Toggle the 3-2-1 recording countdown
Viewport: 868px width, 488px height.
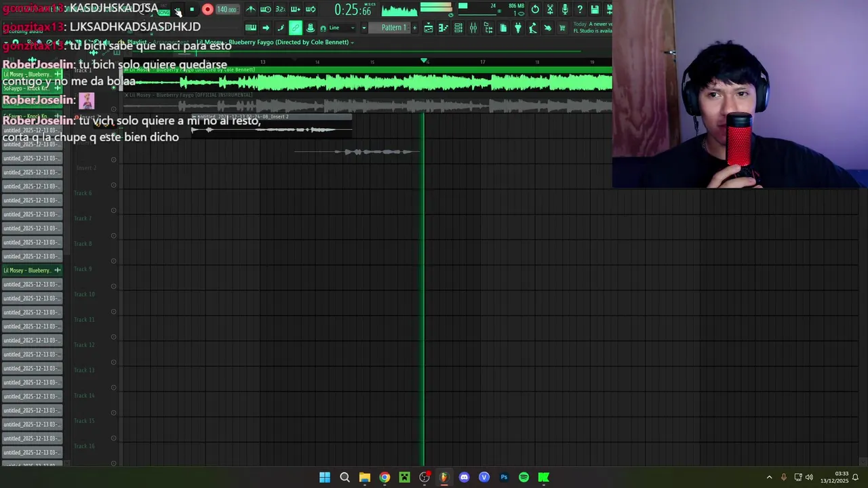[x=280, y=9]
